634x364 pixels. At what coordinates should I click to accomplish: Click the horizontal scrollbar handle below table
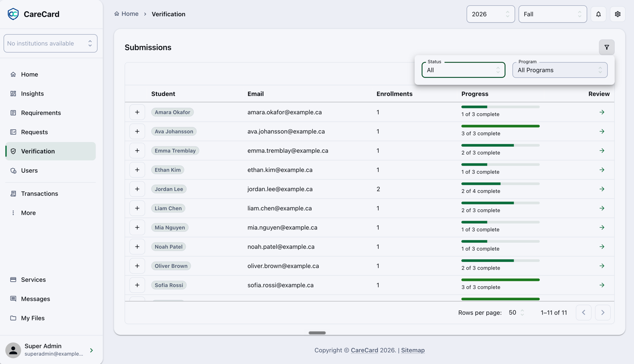(x=317, y=333)
